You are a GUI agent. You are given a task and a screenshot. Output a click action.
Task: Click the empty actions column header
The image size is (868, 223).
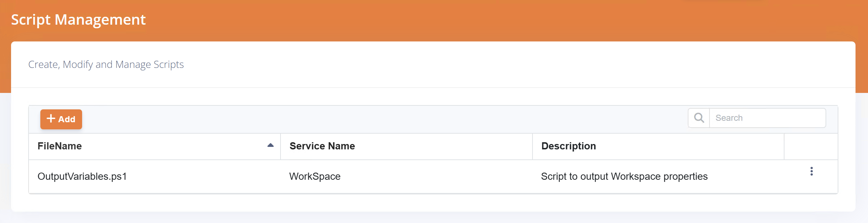pos(811,147)
